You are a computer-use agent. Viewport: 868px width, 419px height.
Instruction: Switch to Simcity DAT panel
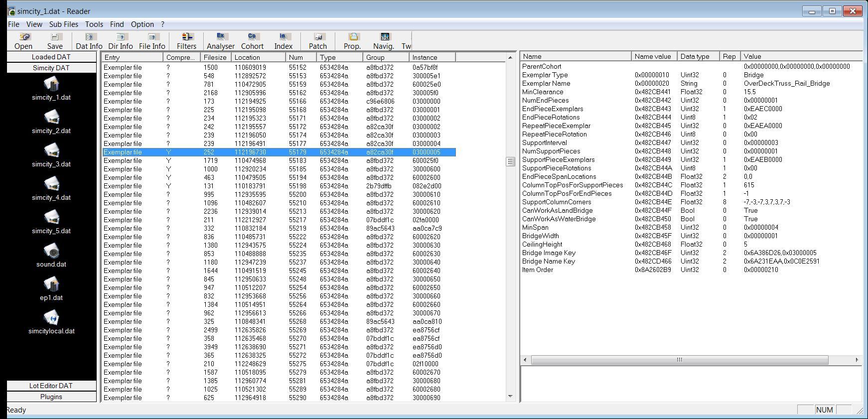(x=51, y=68)
